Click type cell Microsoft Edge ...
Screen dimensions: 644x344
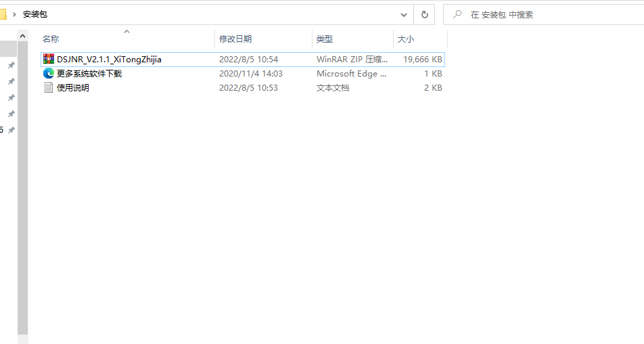coord(351,74)
